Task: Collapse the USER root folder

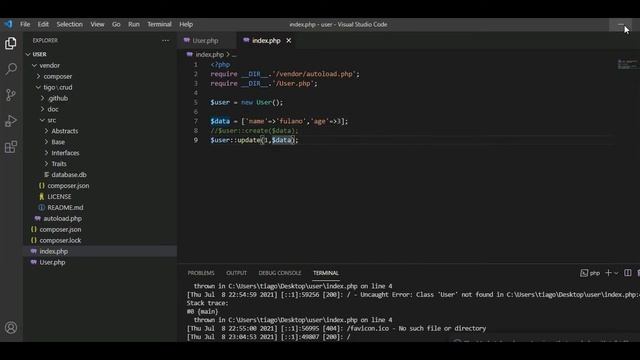Action: pyautogui.click(x=28, y=54)
